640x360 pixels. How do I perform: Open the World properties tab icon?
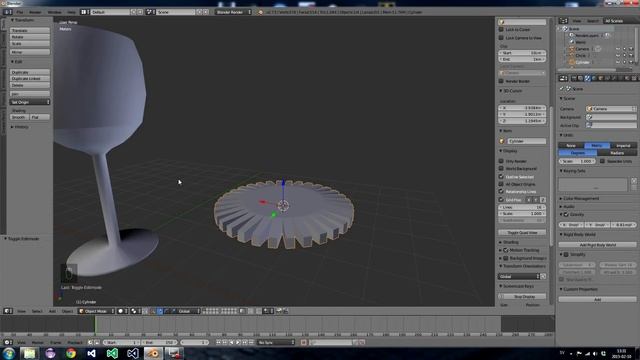pos(594,78)
